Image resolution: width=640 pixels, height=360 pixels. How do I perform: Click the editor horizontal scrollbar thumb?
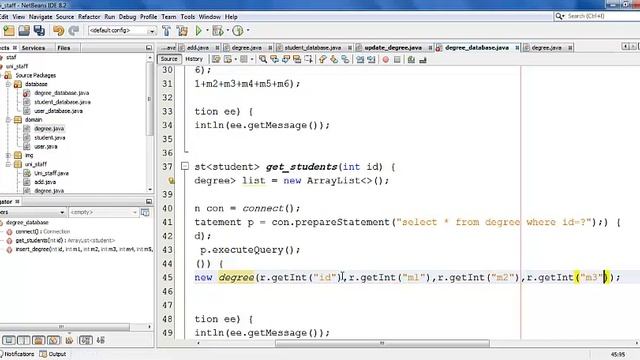[x=382, y=343]
